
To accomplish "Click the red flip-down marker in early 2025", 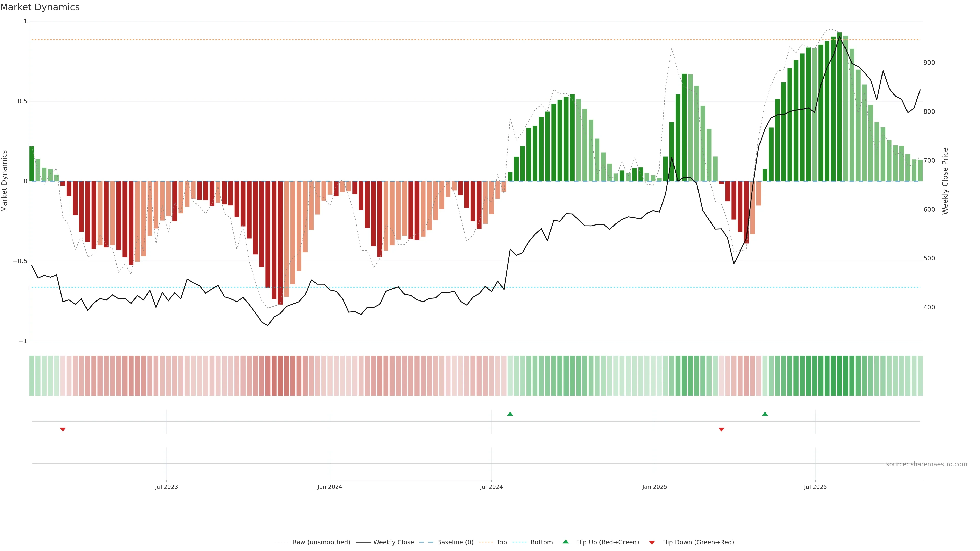I will pos(721,429).
